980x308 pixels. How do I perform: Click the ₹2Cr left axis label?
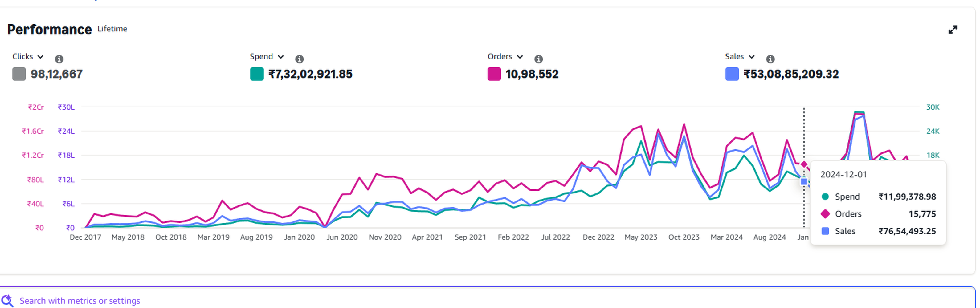[36, 107]
